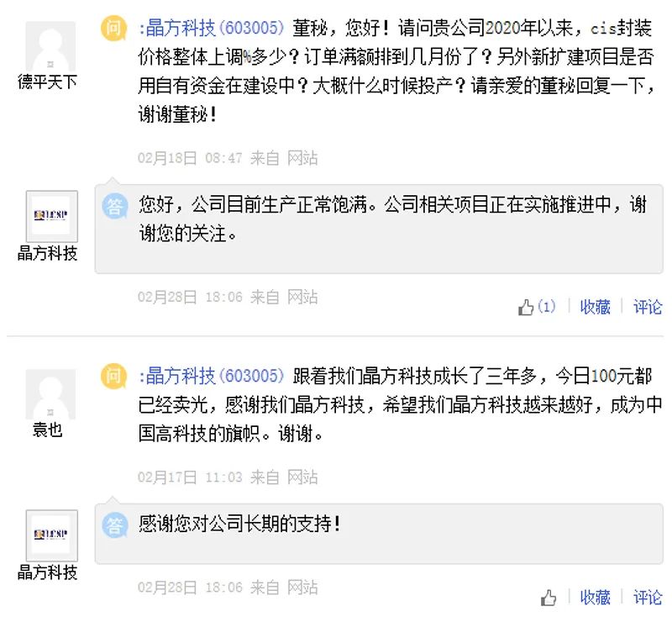Click 收藏 link under the first answer
This screenshot has width=672, height=617.
point(595,308)
